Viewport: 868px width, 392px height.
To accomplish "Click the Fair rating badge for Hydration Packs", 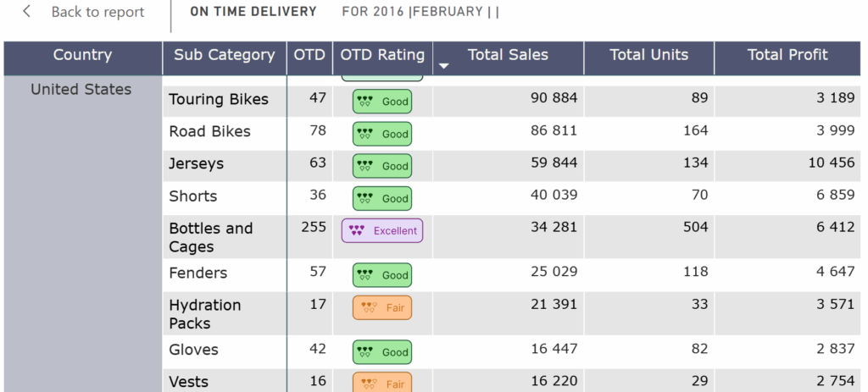I will tap(382, 307).
